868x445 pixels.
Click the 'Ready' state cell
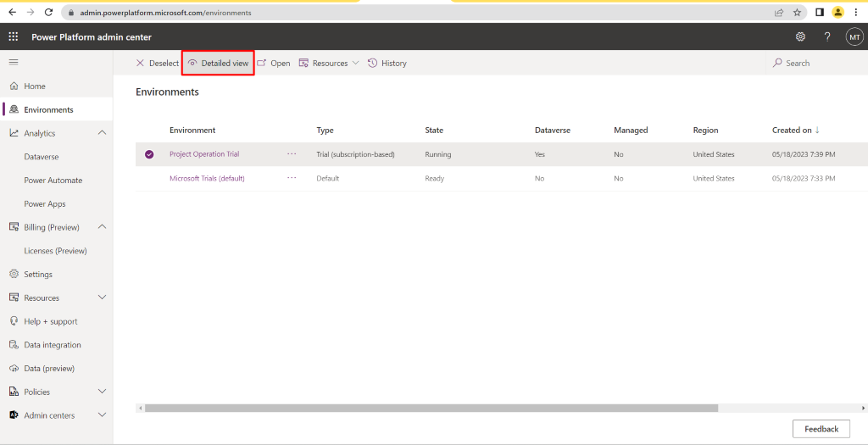[435, 178]
